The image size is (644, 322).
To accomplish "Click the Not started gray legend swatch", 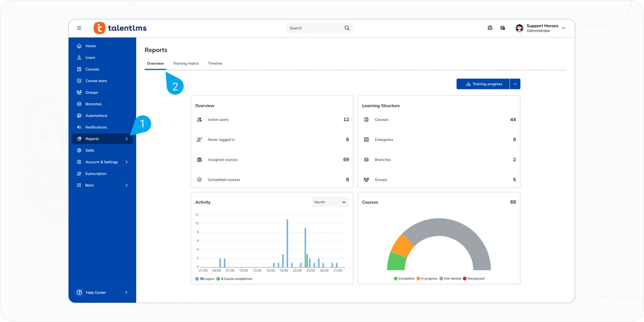I will click(442, 279).
